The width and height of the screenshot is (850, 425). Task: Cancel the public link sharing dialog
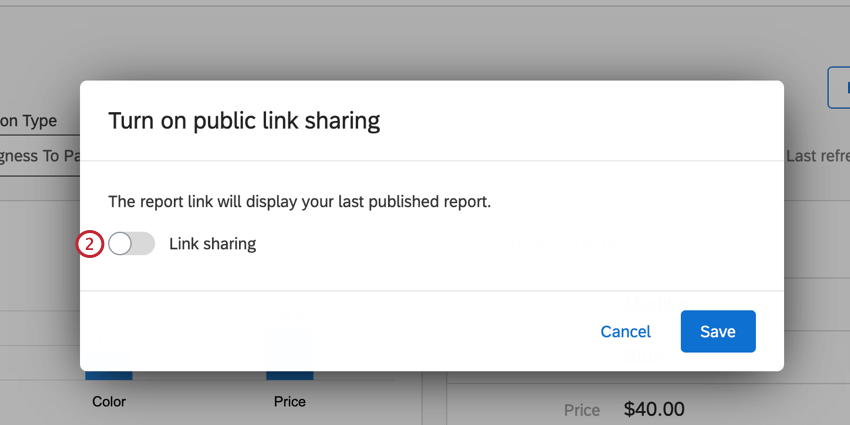(x=626, y=331)
